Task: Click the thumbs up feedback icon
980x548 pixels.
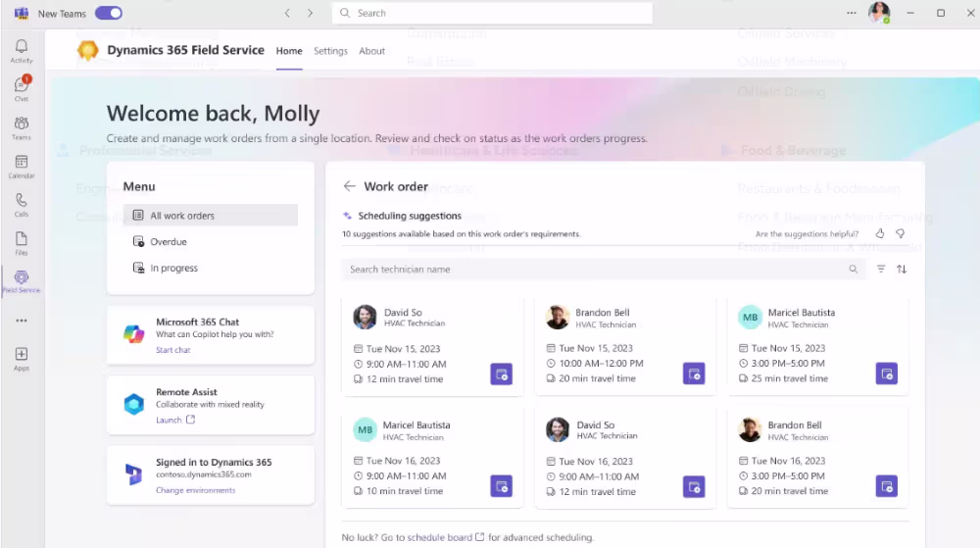Action: [879, 234]
